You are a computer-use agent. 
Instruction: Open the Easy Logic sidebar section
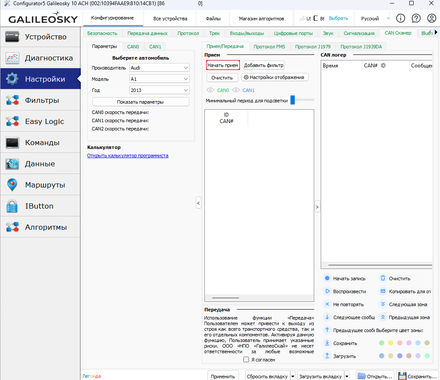[x=40, y=121]
